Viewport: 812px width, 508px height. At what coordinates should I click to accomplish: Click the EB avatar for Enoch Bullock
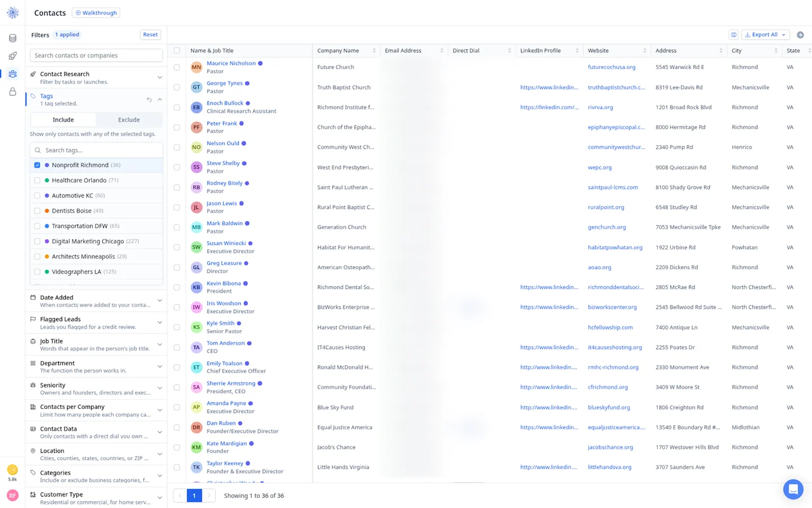click(x=196, y=107)
